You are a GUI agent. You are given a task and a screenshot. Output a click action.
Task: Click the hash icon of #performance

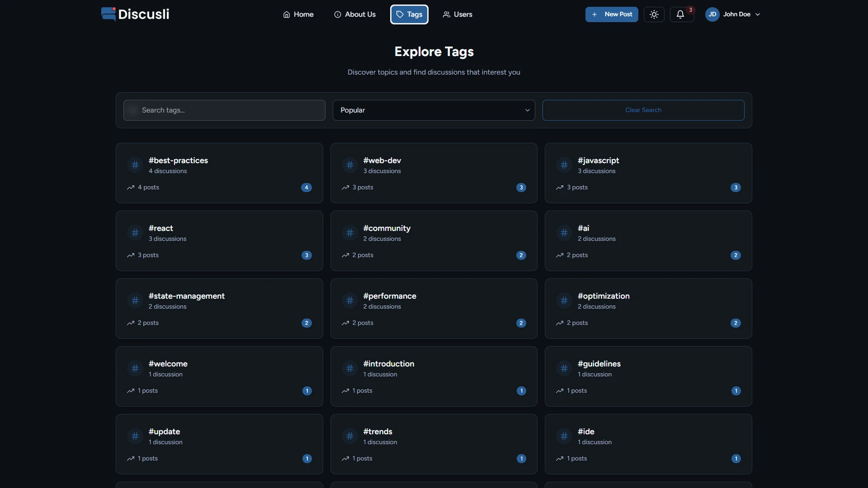349,301
